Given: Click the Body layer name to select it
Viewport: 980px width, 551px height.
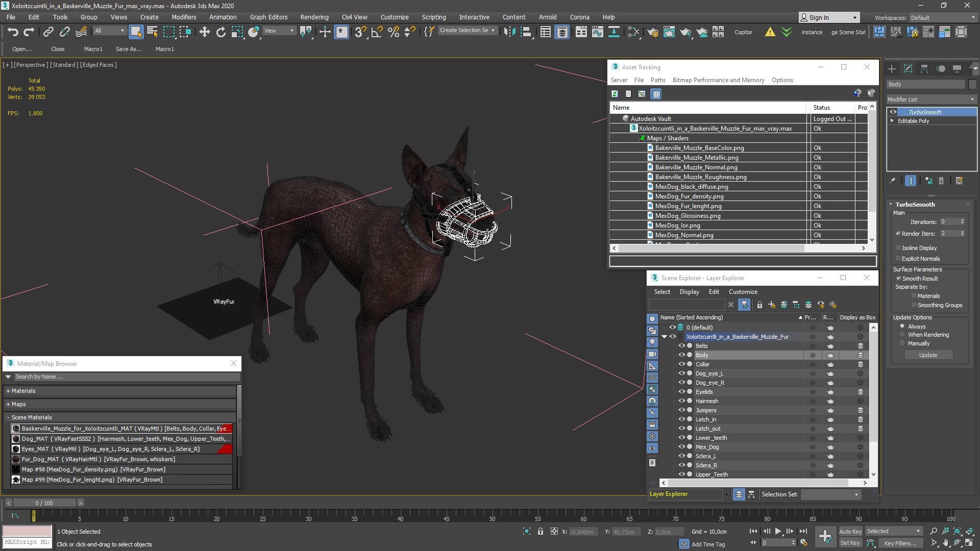Looking at the screenshot, I should 702,355.
